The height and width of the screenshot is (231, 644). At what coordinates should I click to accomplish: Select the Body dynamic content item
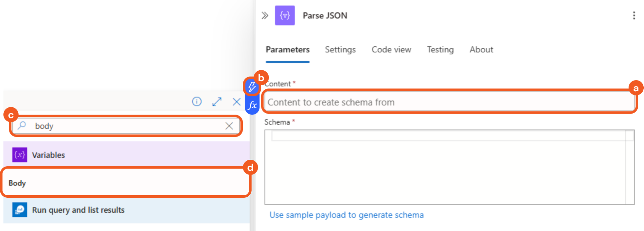click(126, 183)
